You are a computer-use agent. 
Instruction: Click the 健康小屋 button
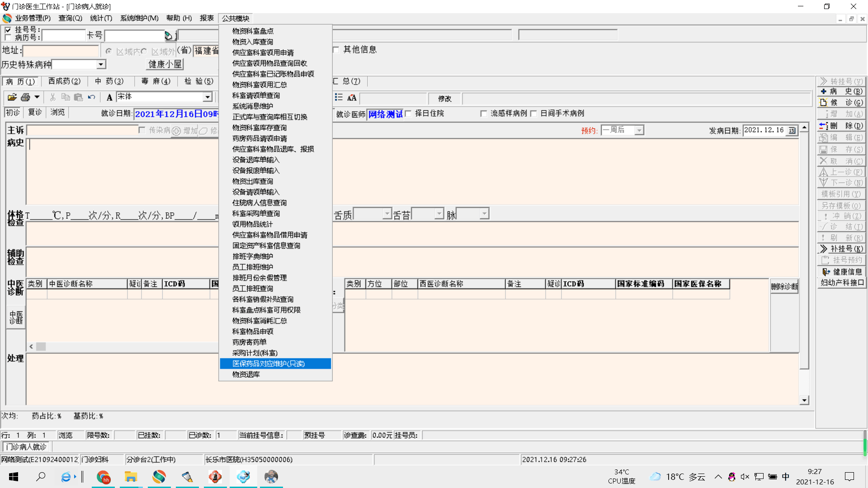click(165, 64)
